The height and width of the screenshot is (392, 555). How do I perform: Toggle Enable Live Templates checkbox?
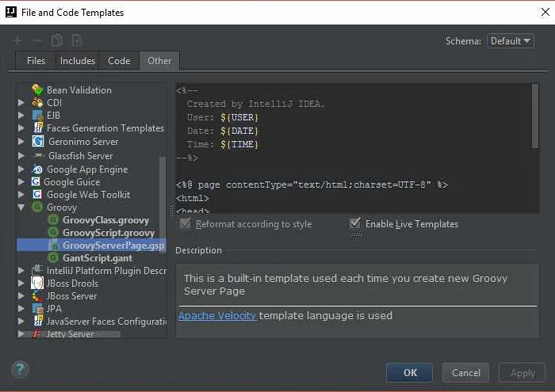tap(355, 223)
